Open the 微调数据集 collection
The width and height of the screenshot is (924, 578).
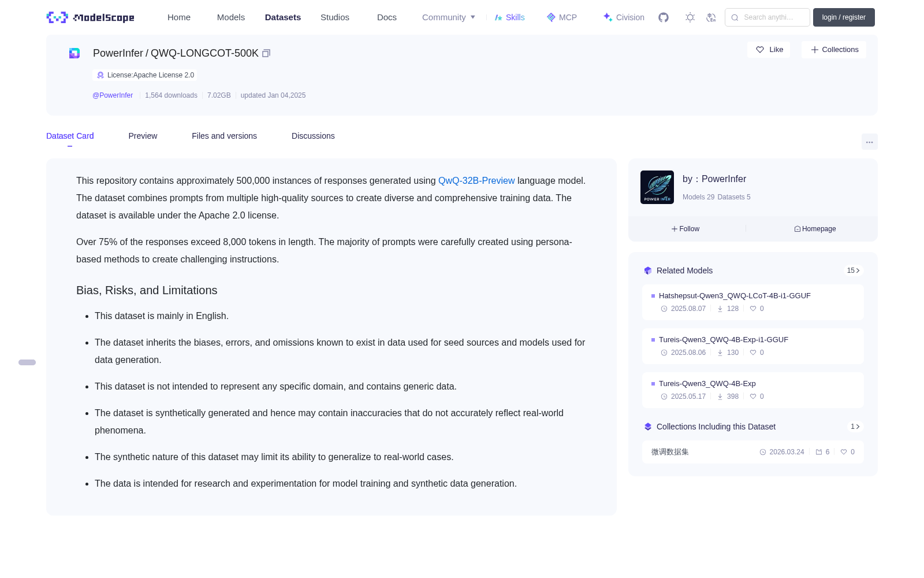[753, 452]
